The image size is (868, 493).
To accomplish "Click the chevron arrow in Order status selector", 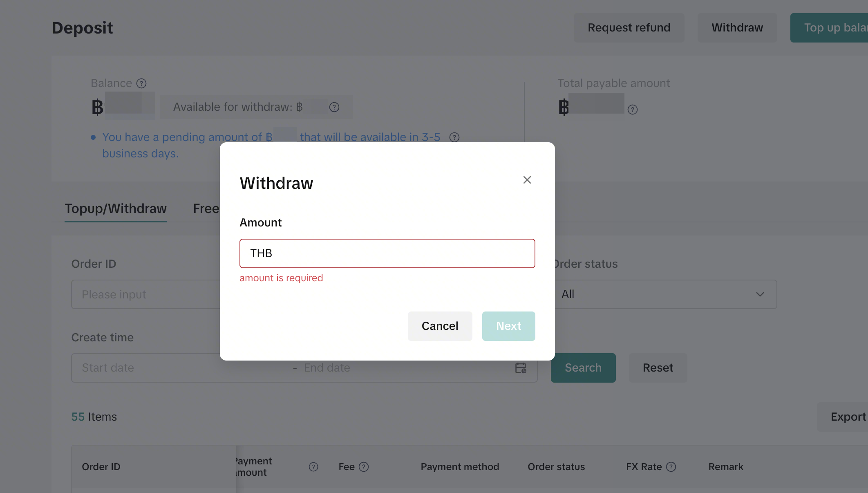I will [760, 294].
